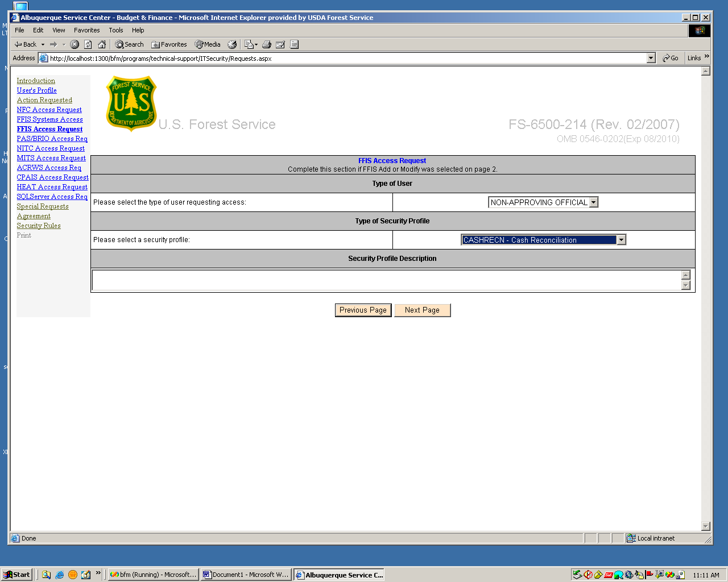Click the Previous Page button
The image size is (728, 582).
(x=363, y=310)
